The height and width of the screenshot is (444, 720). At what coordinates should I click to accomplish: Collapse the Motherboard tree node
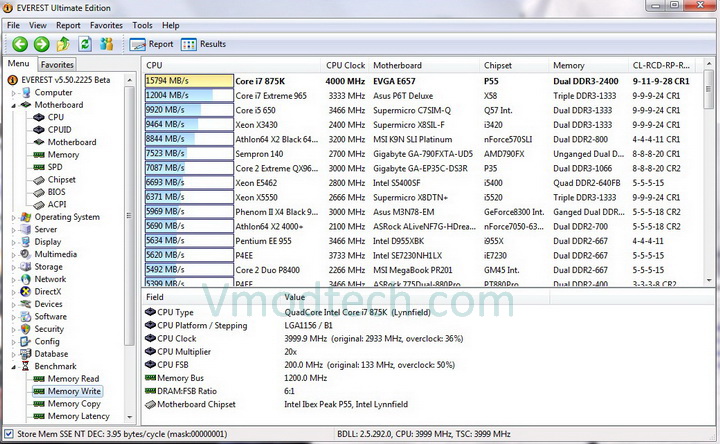click(x=13, y=105)
